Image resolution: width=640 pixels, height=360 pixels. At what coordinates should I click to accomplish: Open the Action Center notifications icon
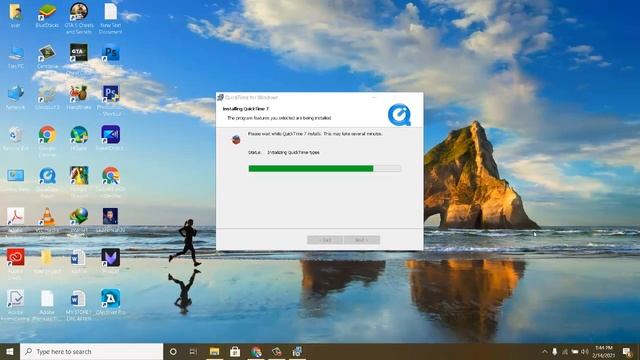pos(627,351)
